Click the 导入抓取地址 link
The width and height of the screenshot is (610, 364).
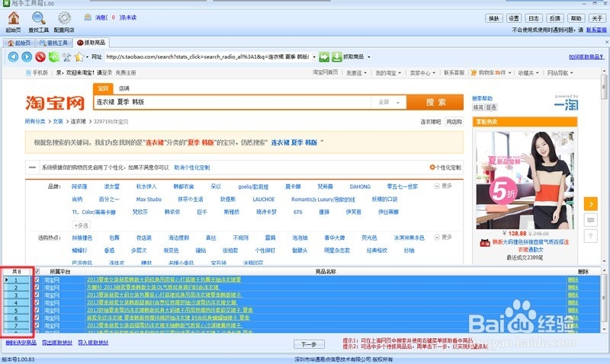pyautogui.click(x=93, y=343)
